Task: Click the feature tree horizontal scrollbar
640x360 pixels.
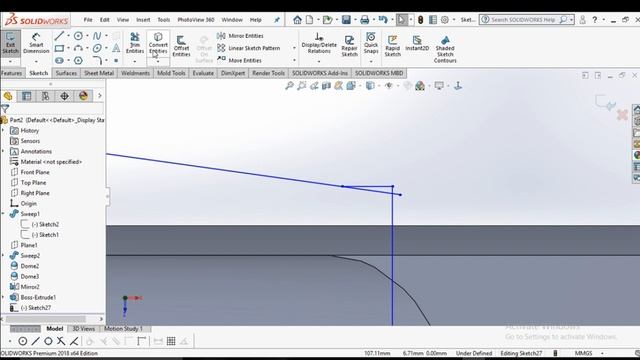Action: click(x=45, y=319)
